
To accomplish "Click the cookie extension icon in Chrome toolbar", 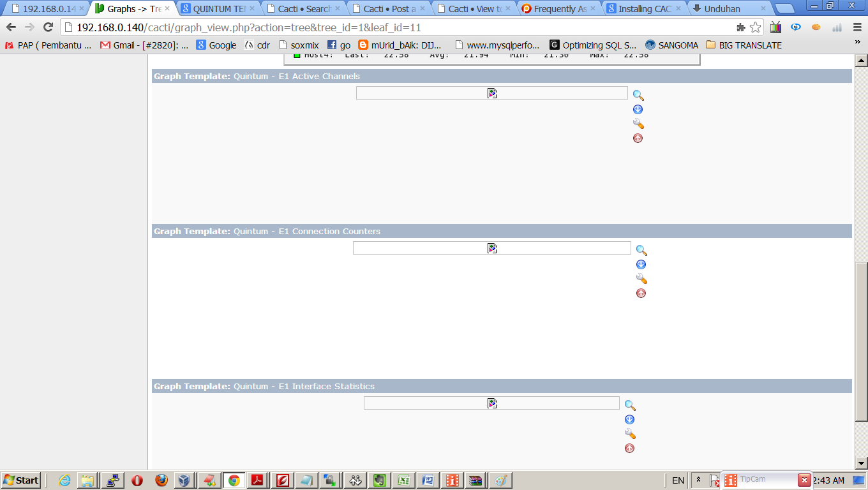I will coord(816,27).
